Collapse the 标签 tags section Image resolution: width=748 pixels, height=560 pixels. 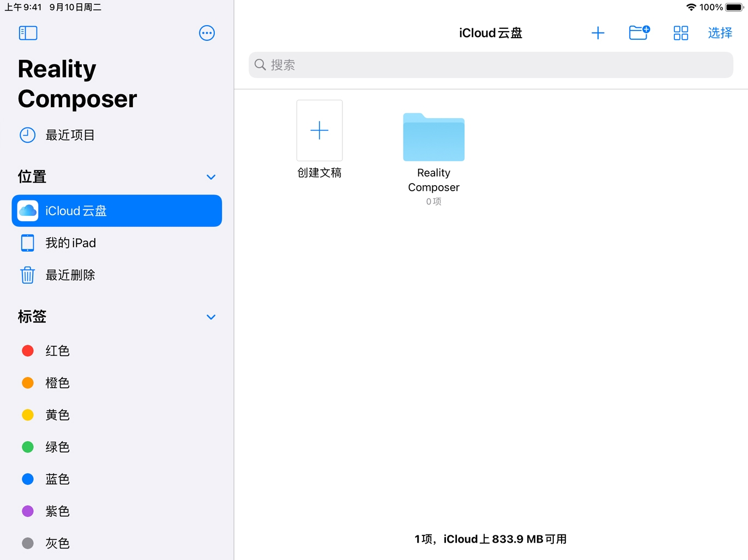(211, 317)
